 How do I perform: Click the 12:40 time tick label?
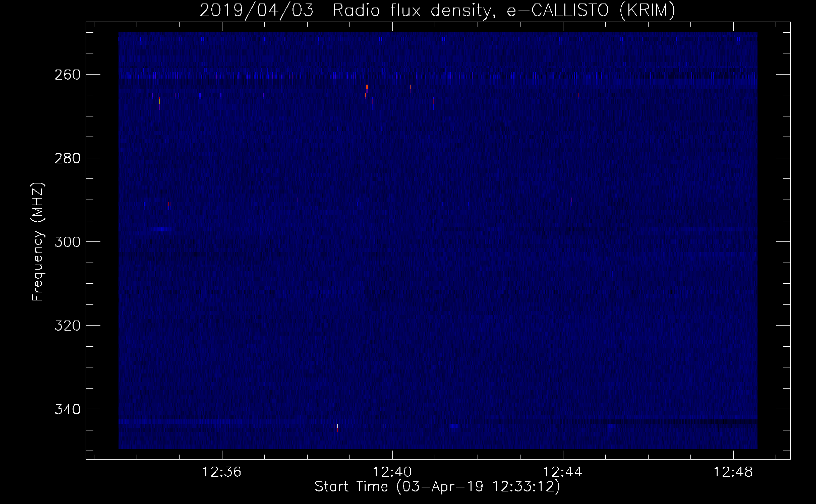[392, 472]
